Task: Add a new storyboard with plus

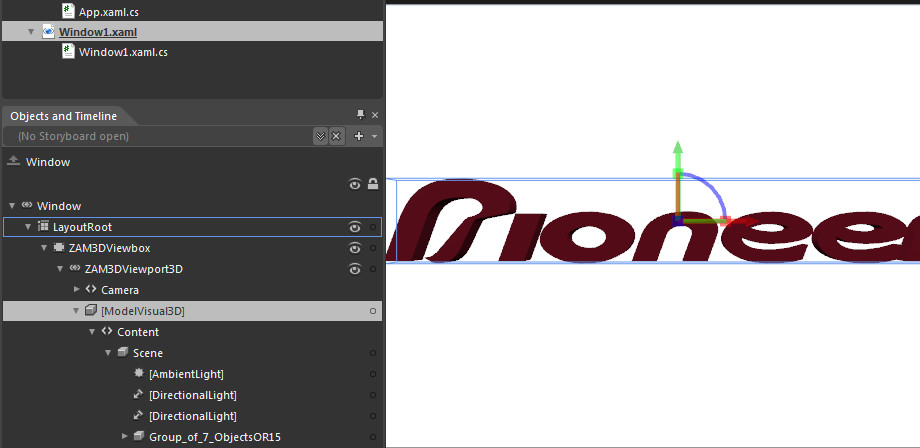Action: 359,136
